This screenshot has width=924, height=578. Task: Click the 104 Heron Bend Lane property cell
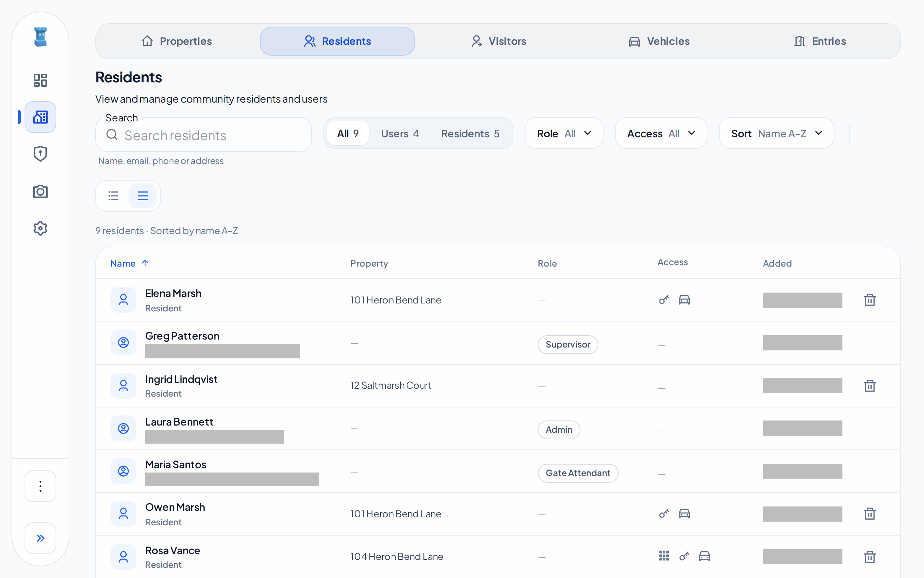click(x=397, y=557)
